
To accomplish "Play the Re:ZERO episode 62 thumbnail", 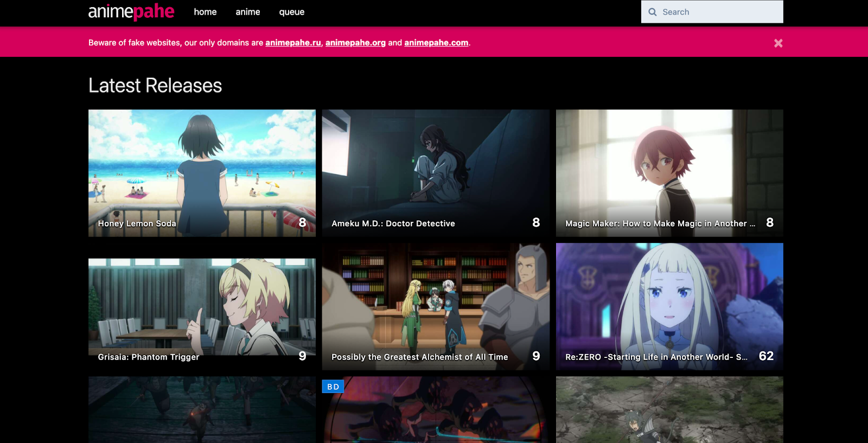I will point(669,306).
